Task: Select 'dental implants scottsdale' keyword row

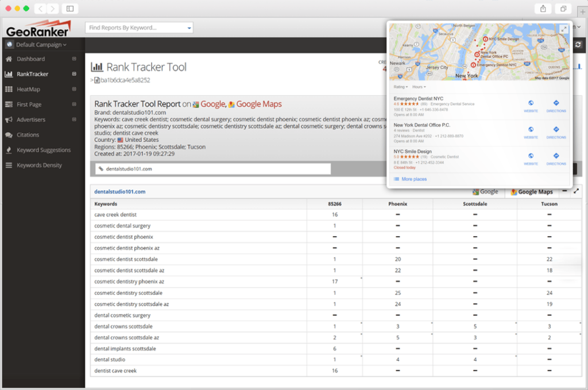Action: tap(336, 349)
